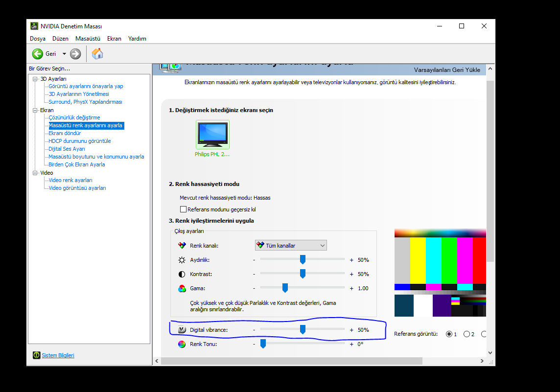Click vertical scrollbar down arrow
This screenshot has width=560, height=392.
(x=490, y=353)
